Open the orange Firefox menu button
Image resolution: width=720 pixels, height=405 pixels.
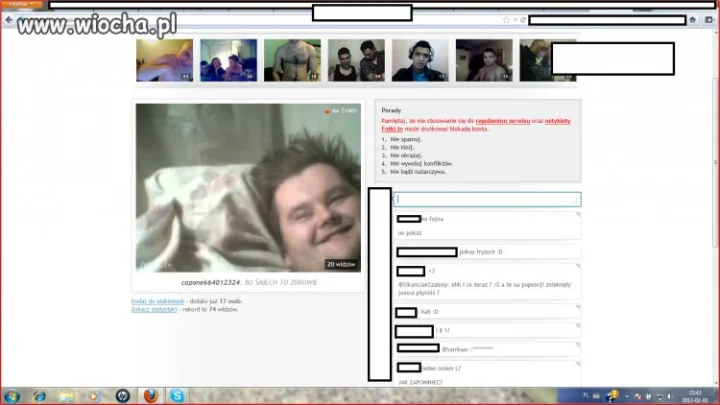(21, 4)
